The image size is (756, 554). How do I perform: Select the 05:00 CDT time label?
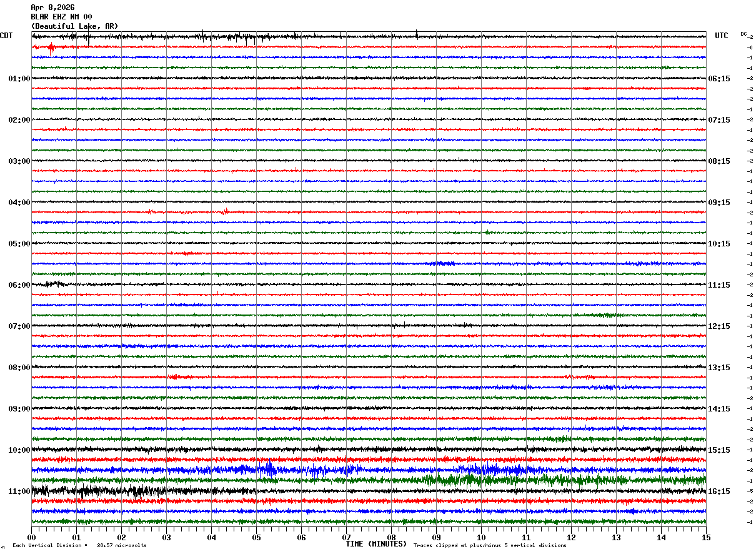coord(19,244)
